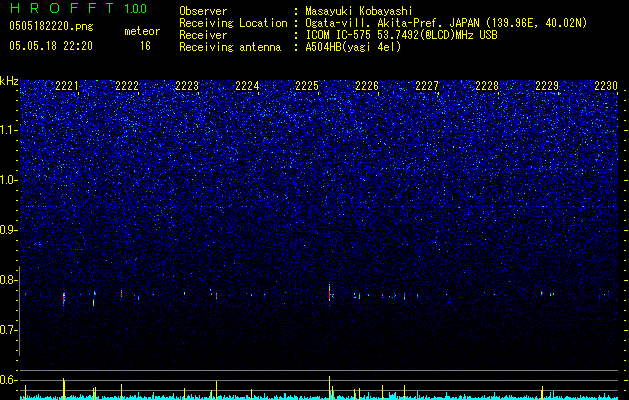629x400 pixels.
Task: Click the Receiving Location label
Action: tap(233, 24)
